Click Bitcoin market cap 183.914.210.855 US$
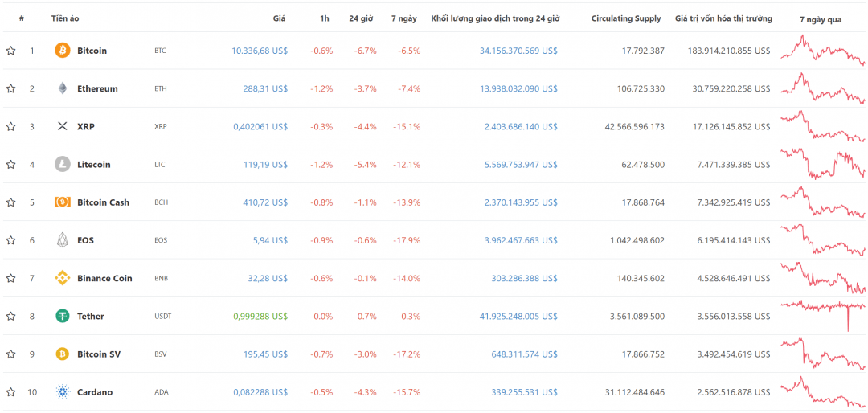 [x=729, y=51]
